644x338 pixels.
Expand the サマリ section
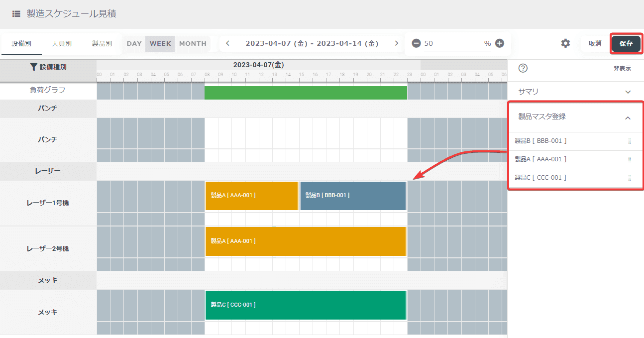click(575, 92)
